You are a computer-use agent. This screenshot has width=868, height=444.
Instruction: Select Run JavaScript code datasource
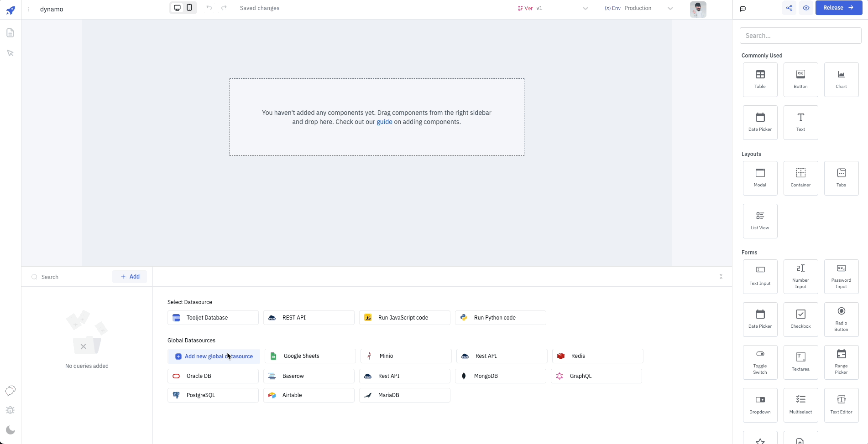point(404,318)
